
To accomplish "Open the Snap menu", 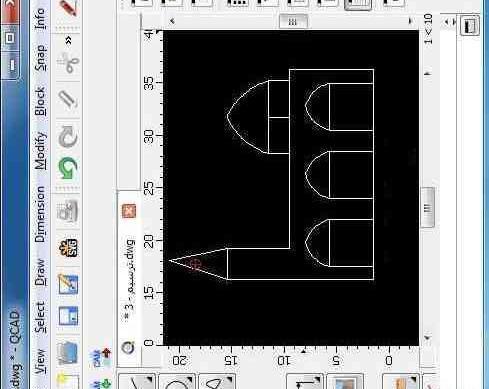I will click(40, 58).
